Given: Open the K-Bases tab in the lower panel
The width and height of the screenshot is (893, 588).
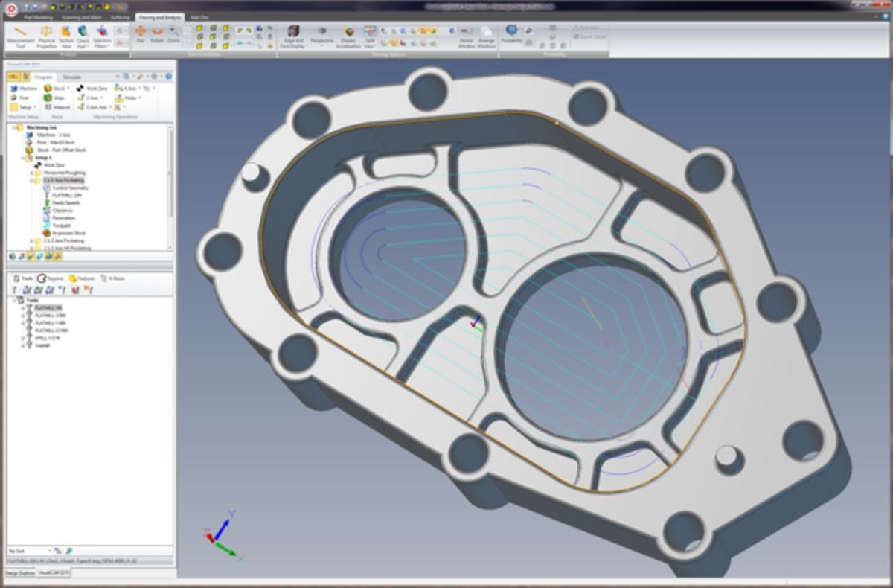Looking at the screenshot, I should [x=112, y=278].
